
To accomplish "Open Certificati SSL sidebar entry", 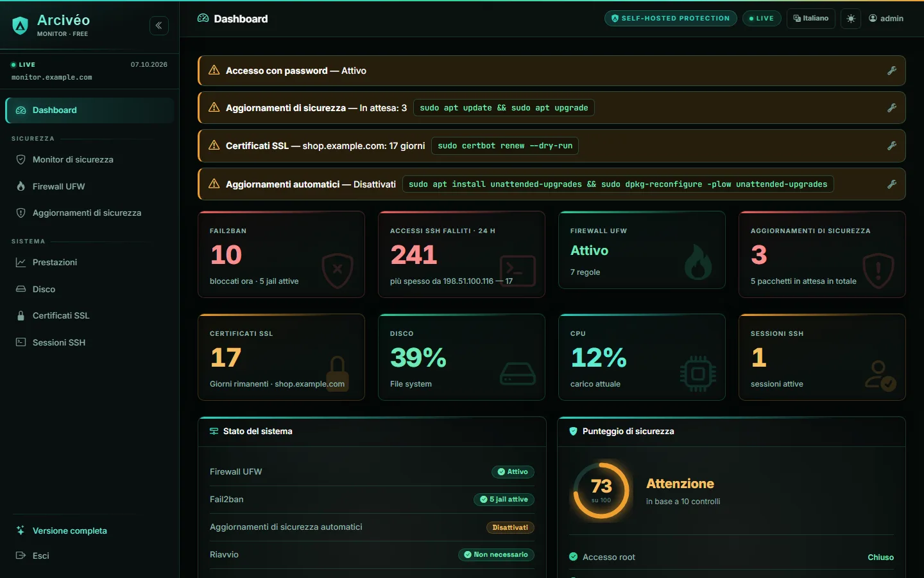I will [90, 316].
